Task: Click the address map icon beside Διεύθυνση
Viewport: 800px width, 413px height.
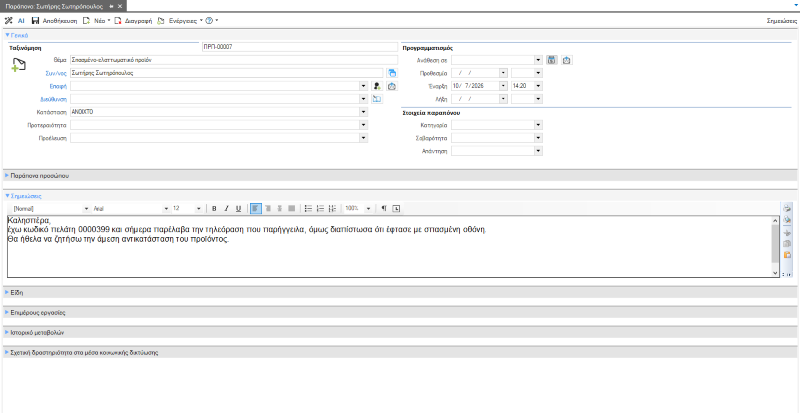Action: tap(377, 99)
